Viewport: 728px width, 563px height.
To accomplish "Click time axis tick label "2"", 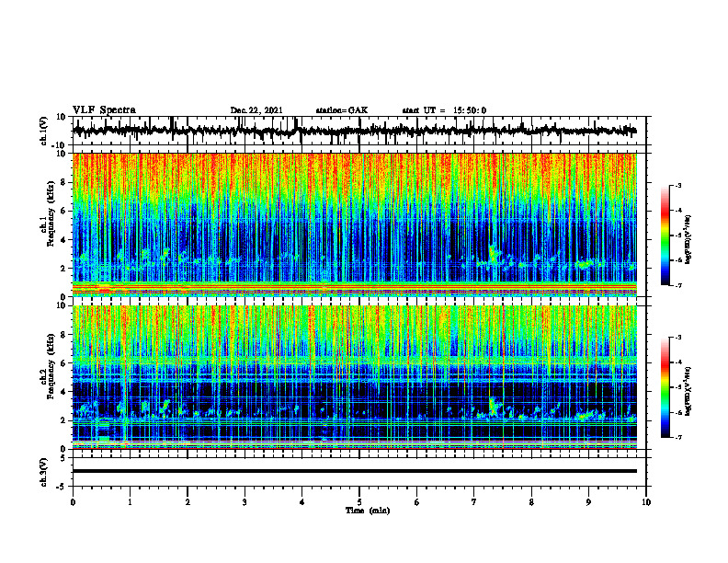I will pos(188,502).
